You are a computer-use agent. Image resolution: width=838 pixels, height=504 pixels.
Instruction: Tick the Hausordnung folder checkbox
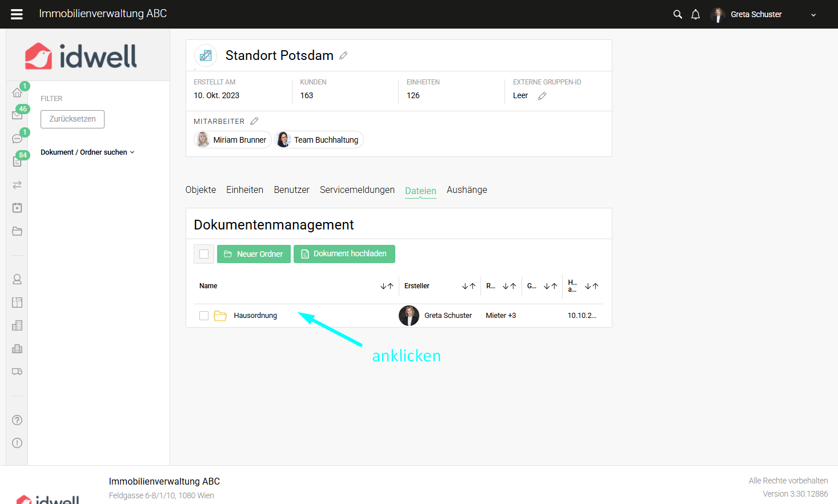[204, 316]
